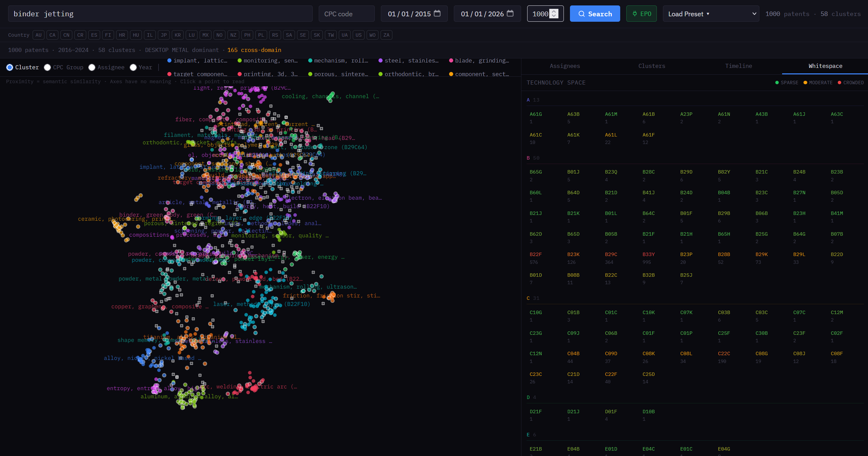Image resolution: width=868 pixels, height=456 pixels.
Task: Click the alloy, nickel based cluster label
Action: (152, 358)
